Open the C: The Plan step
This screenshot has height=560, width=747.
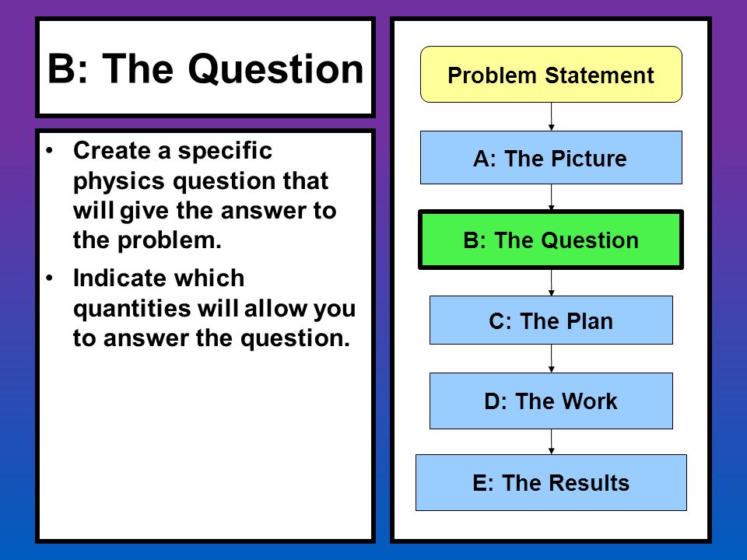551,320
